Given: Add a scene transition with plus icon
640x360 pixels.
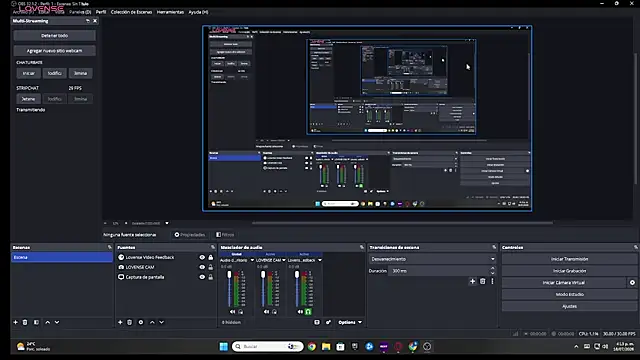Looking at the screenshot, I should coord(472,281).
